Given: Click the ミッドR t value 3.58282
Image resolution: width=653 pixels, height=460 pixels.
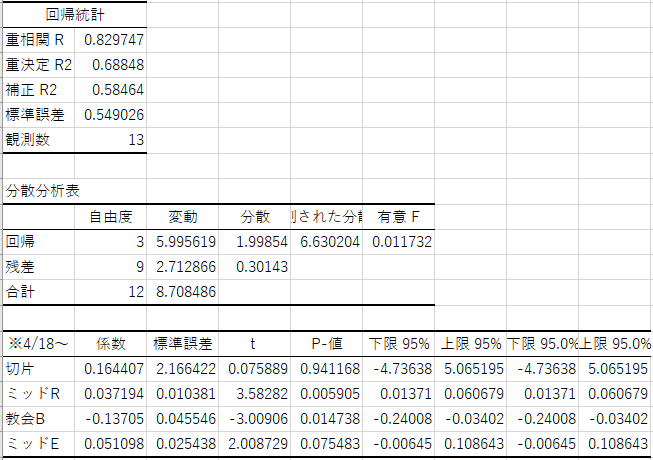Looking at the screenshot, I should pyautogui.click(x=254, y=394).
